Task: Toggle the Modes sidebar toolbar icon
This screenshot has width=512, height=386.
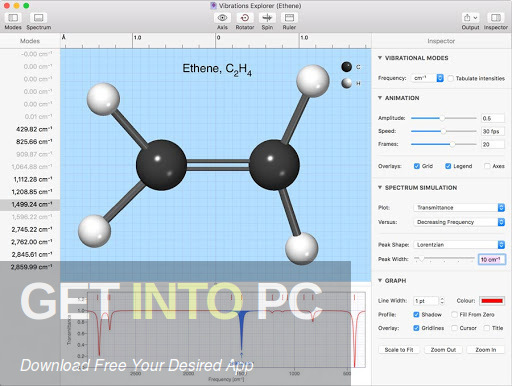Action: [x=13, y=18]
